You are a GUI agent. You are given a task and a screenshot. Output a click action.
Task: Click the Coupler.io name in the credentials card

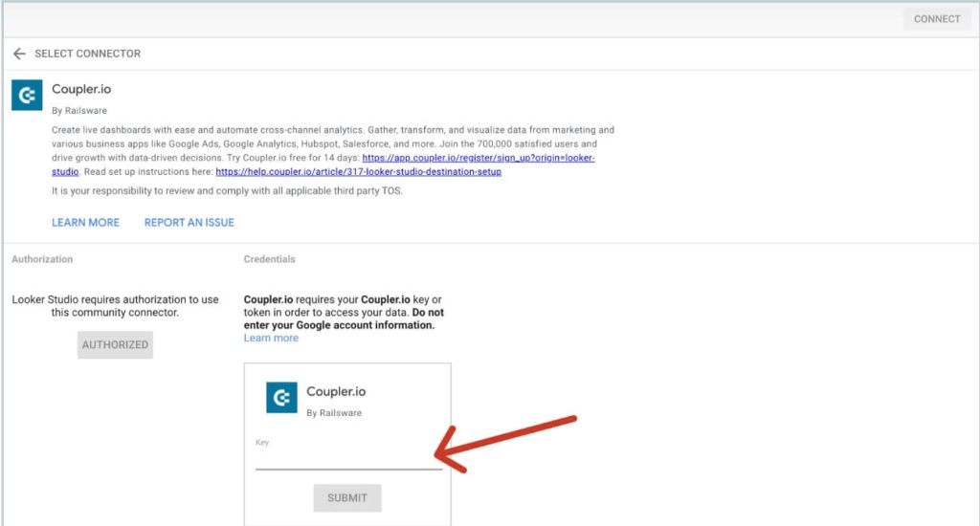(336, 391)
